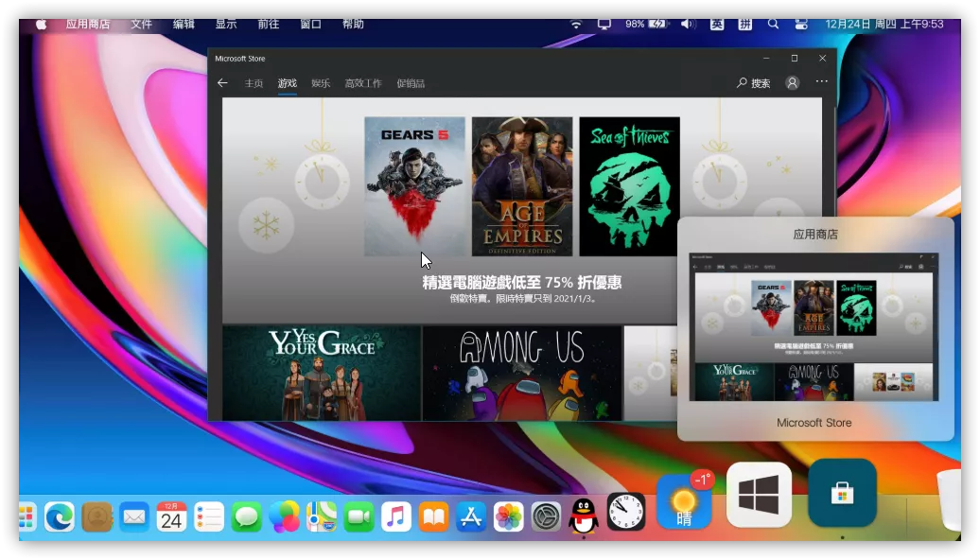Click the volume speaker icon

688,24
